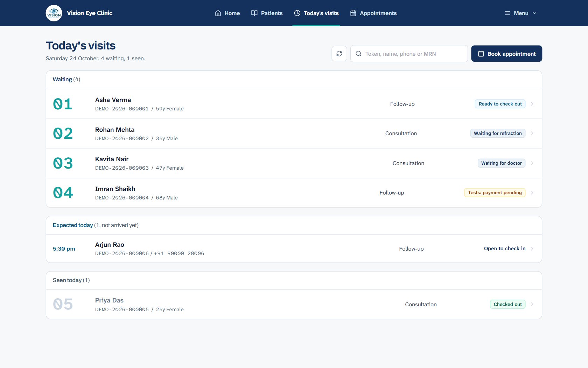Click the token, name, phone search field

click(409, 54)
